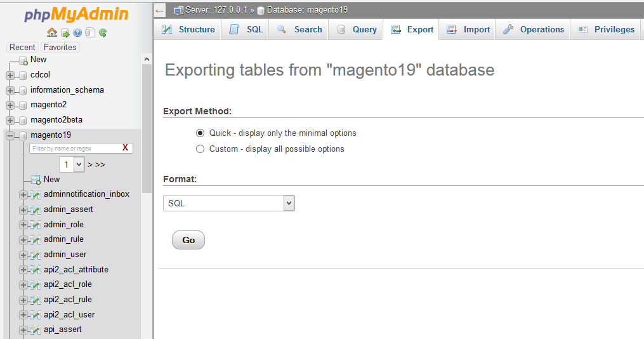Select the magento2beta database name
Viewport: 644px width, 339px height.
56,119
